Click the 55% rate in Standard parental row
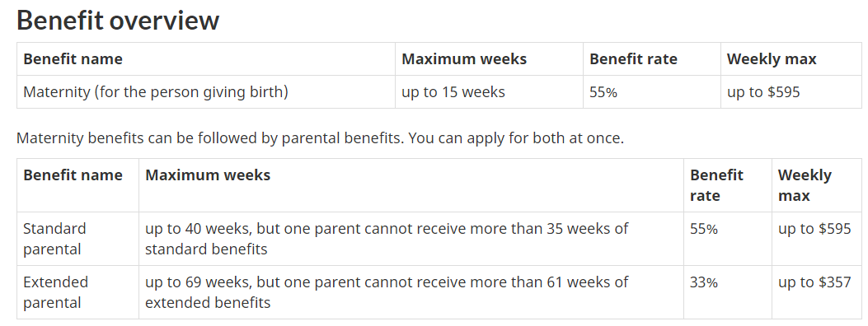Screen dimensions: 868x326 (704, 229)
